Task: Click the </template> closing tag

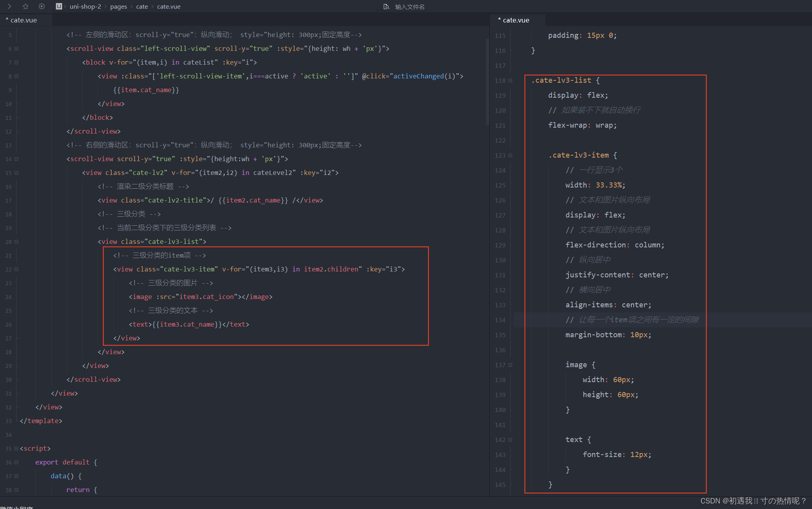Action: click(x=41, y=421)
